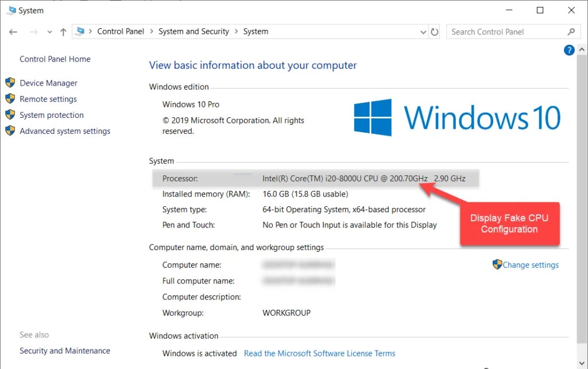Read the Microsoft Software License Terms
588x369 pixels.
319,353
